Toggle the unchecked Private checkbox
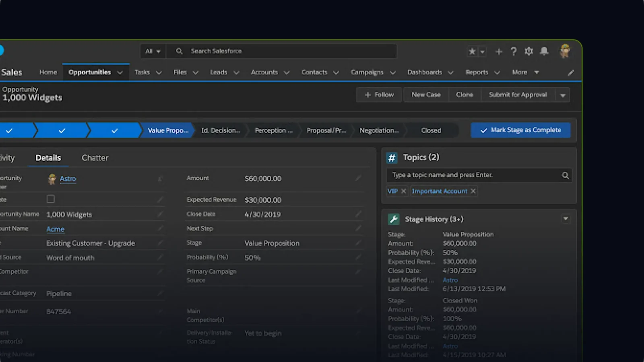This screenshot has width=644, height=362. (x=51, y=199)
